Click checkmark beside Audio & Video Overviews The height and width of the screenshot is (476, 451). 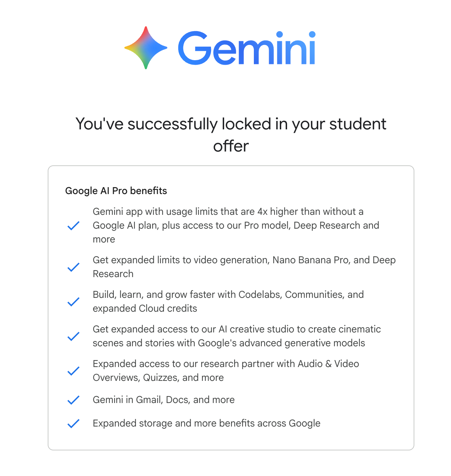click(73, 371)
